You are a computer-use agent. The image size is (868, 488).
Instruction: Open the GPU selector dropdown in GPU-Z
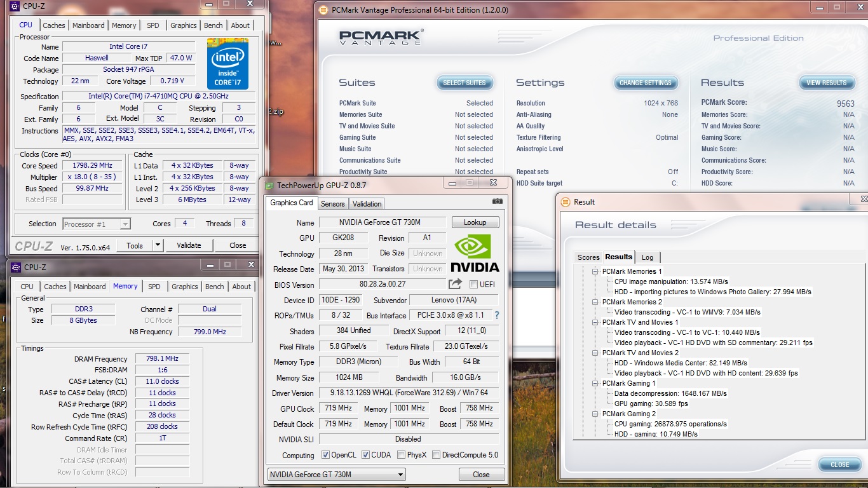pyautogui.click(x=336, y=474)
